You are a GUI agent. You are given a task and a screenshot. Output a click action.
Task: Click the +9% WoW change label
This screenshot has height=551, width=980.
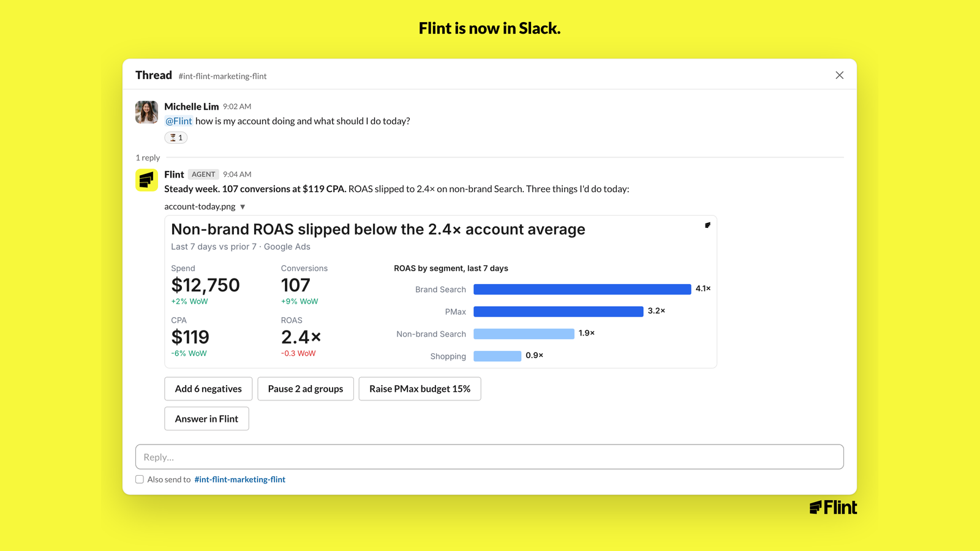point(300,301)
